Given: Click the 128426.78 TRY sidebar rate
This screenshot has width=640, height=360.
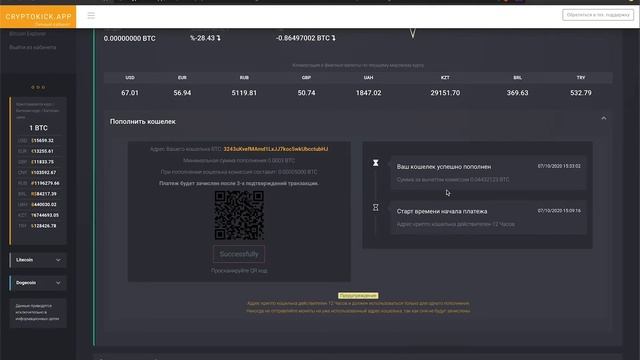Looking at the screenshot, I should tap(44, 226).
